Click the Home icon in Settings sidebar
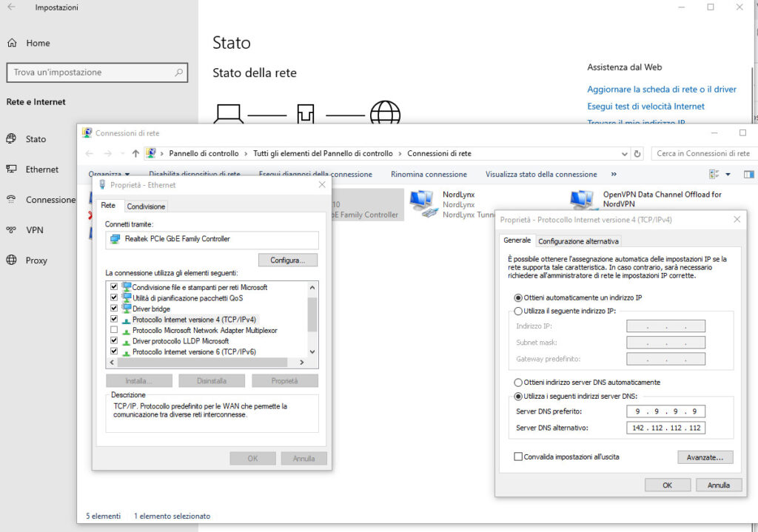The height and width of the screenshot is (532, 758). click(12, 43)
